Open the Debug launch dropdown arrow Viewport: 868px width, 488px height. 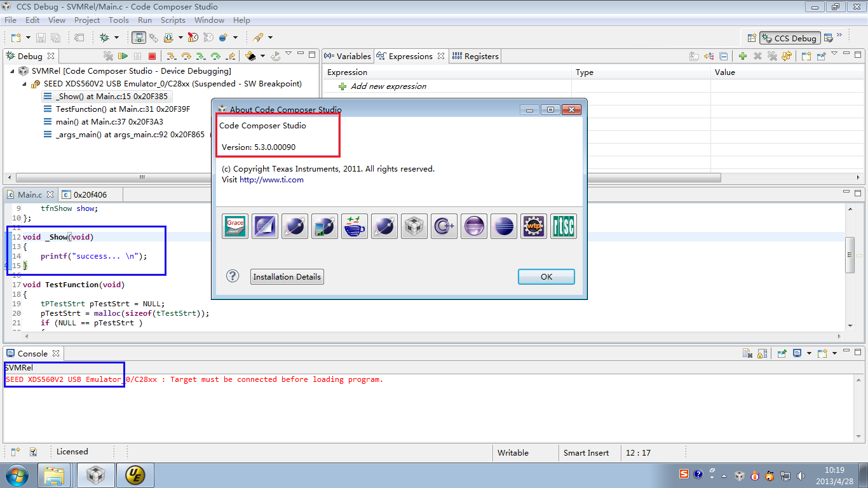116,38
